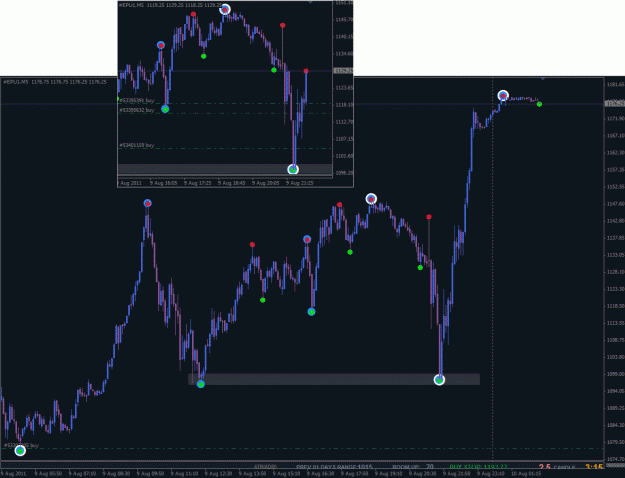Select the white-ringed red marker at inset chart's top
The height and width of the screenshot is (478, 625).
(225, 10)
